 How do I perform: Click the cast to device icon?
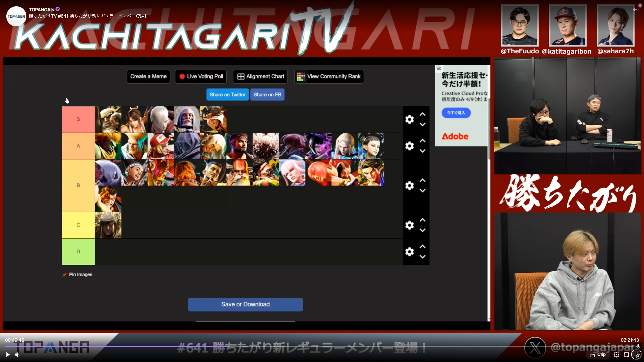[x=626, y=354]
